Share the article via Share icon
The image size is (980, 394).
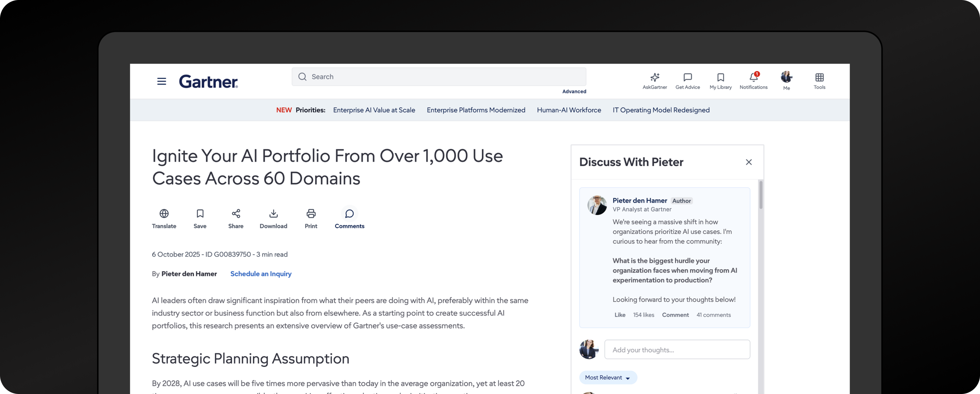[x=236, y=214]
